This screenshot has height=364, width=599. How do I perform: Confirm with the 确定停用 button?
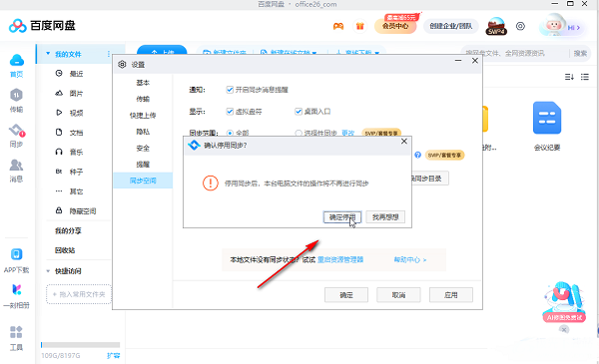click(x=342, y=217)
